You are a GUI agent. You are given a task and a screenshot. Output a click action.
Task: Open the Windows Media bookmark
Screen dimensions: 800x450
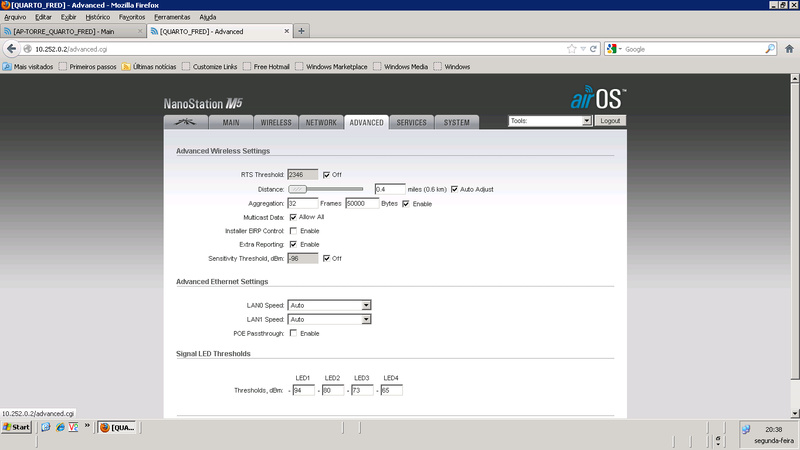tap(401, 67)
